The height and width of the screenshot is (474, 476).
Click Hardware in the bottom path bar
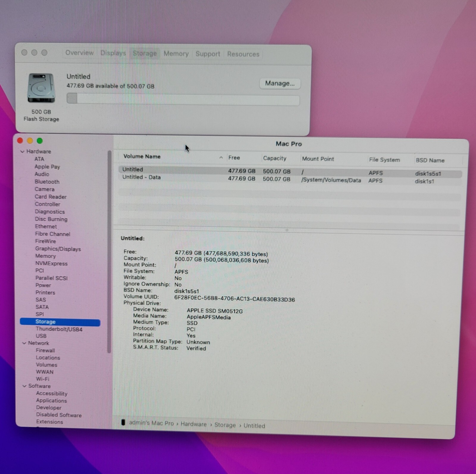[x=194, y=424]
